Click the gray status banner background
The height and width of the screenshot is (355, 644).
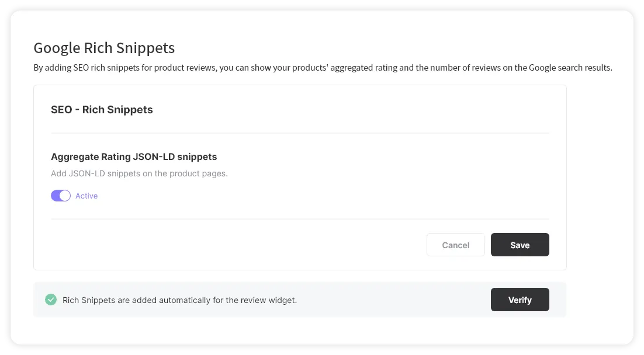392,300
